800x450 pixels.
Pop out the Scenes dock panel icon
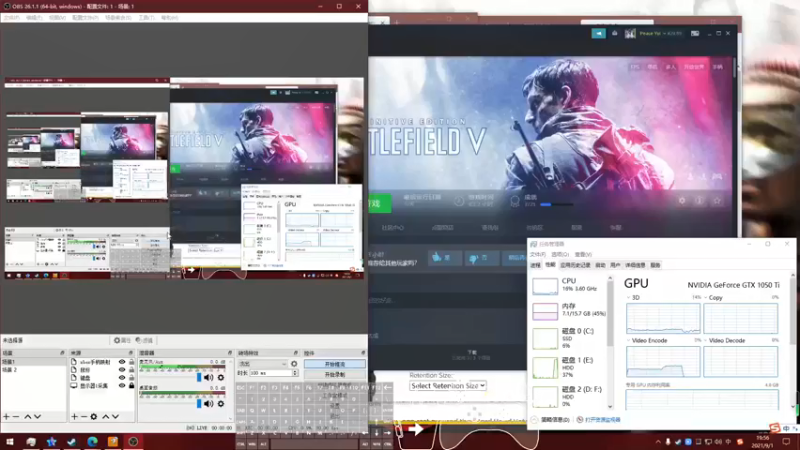pyautogui.click(x=62, y=353)
